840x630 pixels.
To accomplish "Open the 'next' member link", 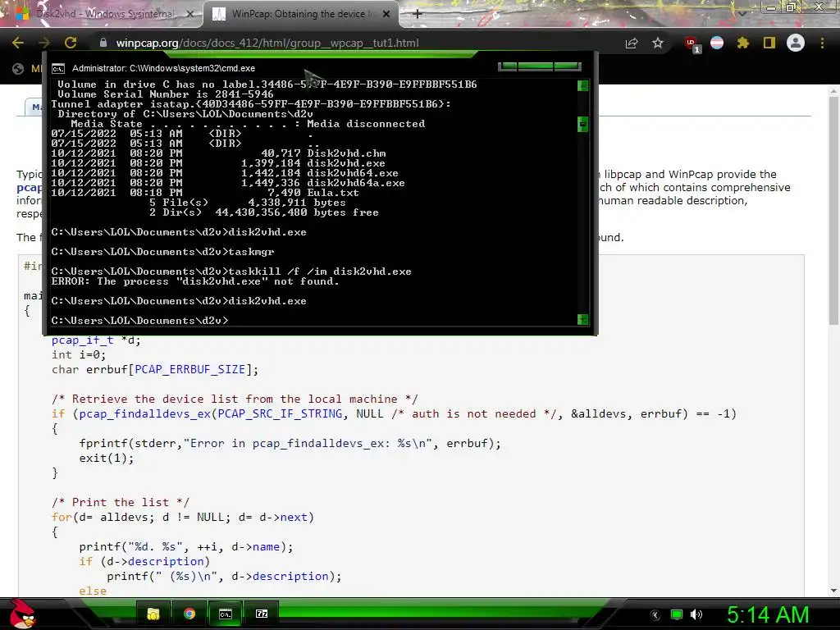I will pyautogui.click(x=294, y=518).
